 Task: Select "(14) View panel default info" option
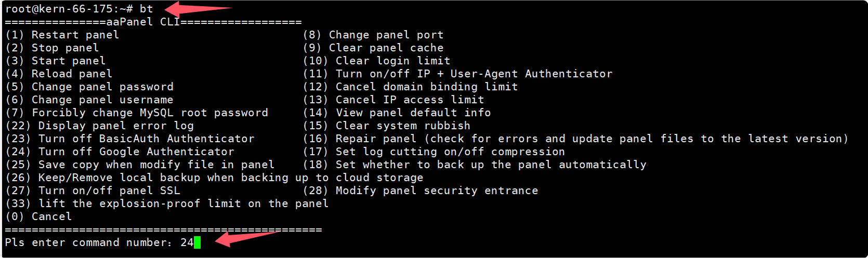tap(397, 113)
